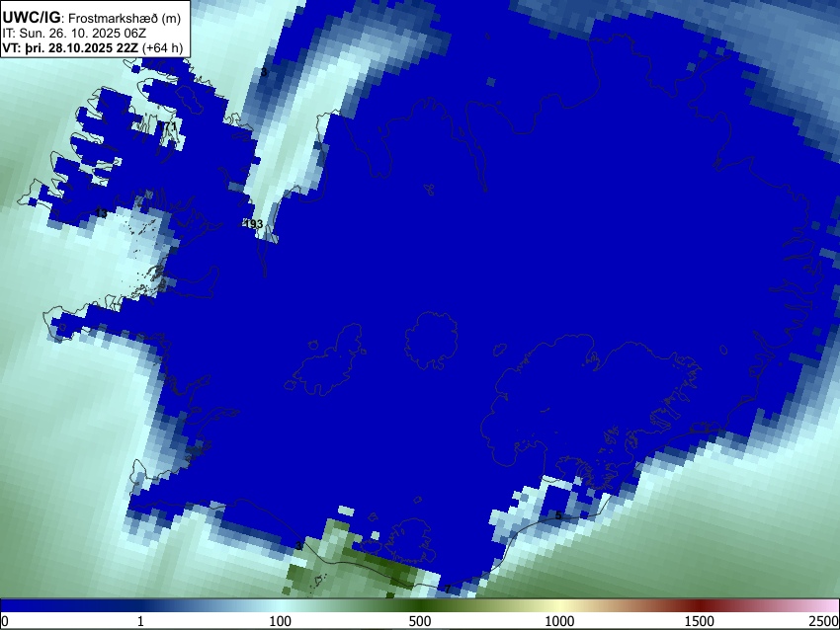The image size is (840, 630).
Task: Click the "UWC/IG: Frostmarkshæð (m)" title text
Action: (x=92, y=18)
